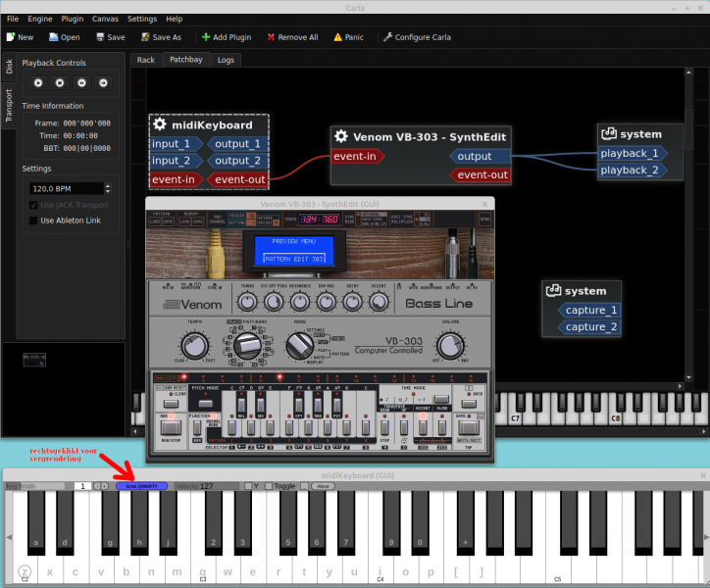The height and width of the screenshot is (588, 710).
Task: Click the Resonance knob on VB-303
Action: (x=300, y=303)
